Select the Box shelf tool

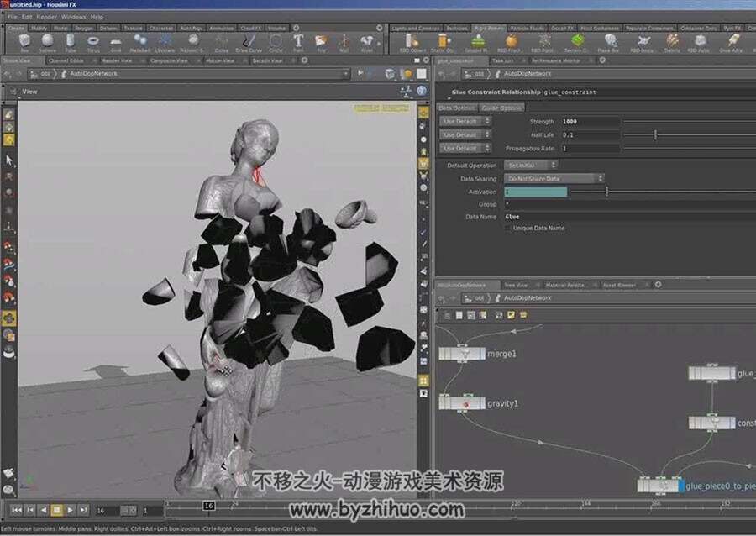tap(24, 44)
